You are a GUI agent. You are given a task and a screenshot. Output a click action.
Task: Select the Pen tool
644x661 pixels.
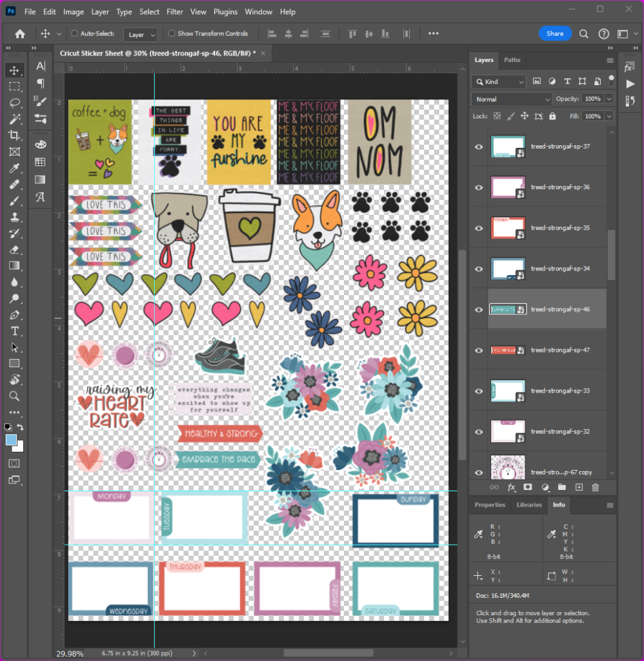14,315
